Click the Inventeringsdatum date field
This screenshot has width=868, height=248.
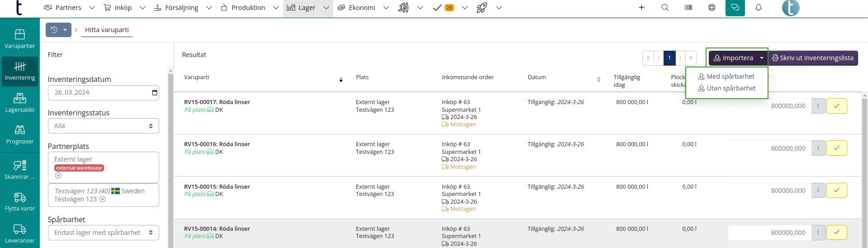click(103, 93)
